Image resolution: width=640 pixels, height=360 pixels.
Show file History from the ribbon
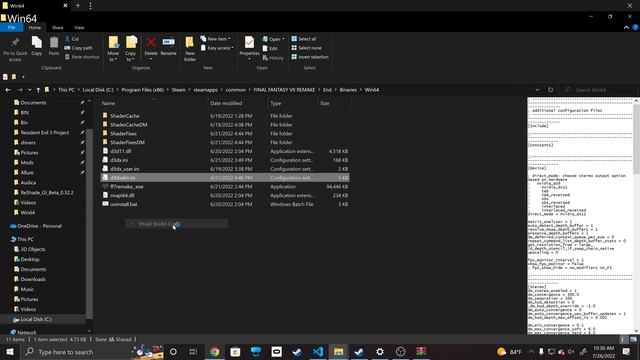pos(273,58)
